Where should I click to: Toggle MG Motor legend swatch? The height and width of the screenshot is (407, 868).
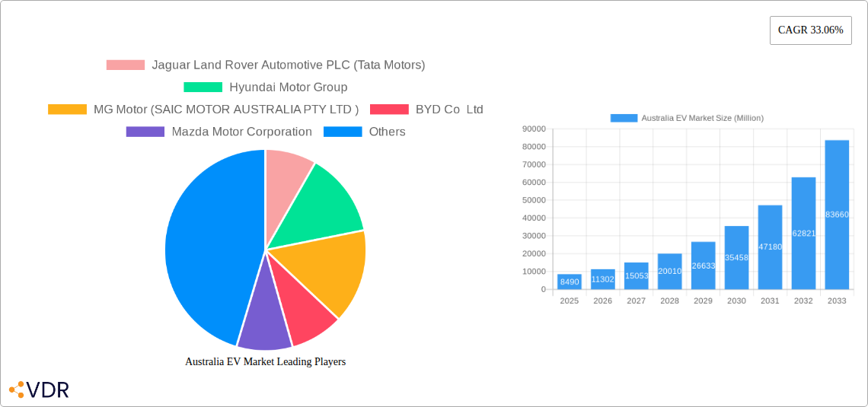coord(68,110)
